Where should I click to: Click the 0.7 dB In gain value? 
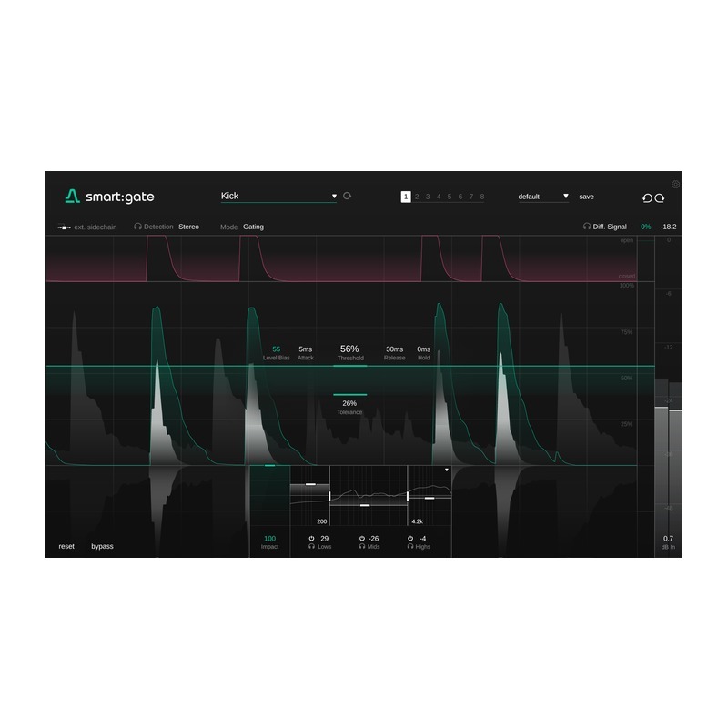pos(668,539)
